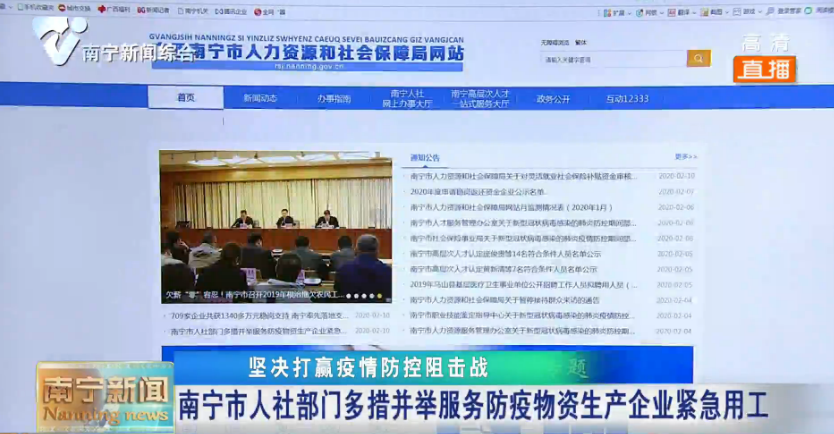Click the 更多>> link in notices

[x=686, y=157]
